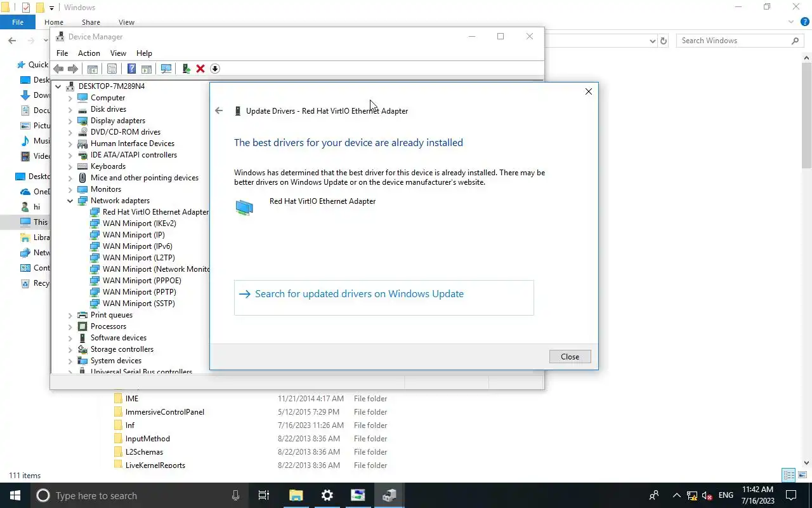Select WAN Miniport (SSTP) device

pyautogui.click(x=132, y=304)
